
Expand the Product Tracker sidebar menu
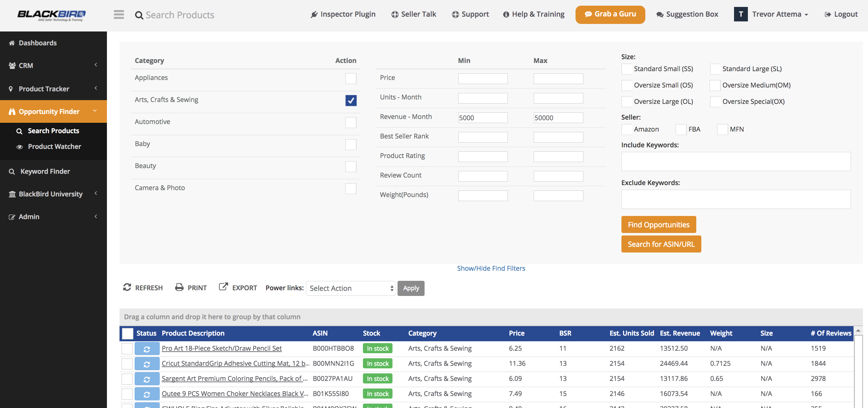96,88
